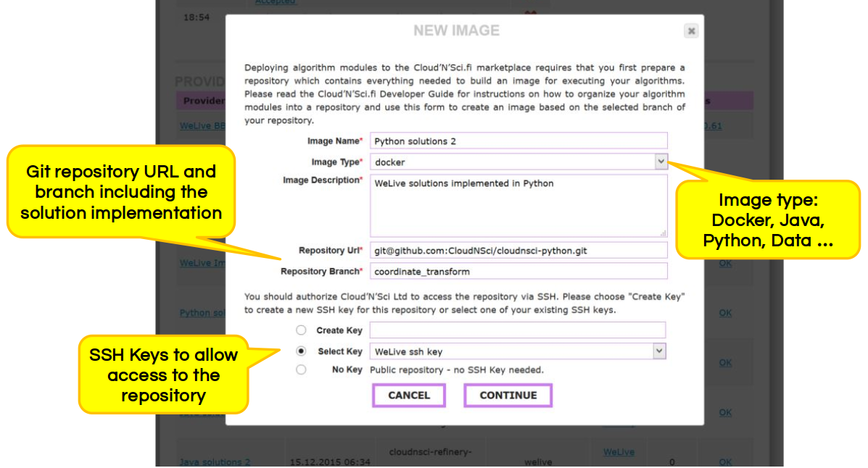Open the WeLive link in background table
The height and width of the screenshot is (468, 868).
pyautogui.click(x=619, y=452)
